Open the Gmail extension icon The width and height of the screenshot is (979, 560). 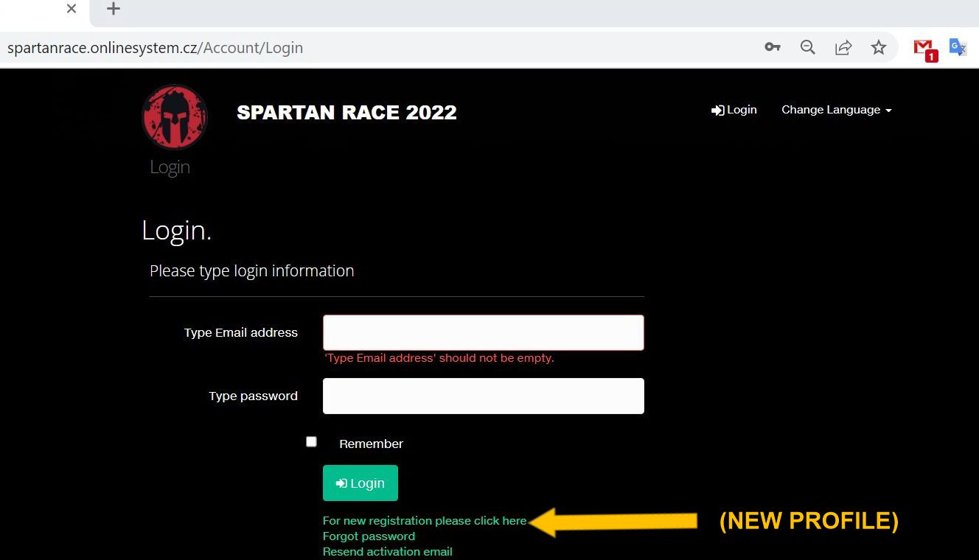click(924, 49)
